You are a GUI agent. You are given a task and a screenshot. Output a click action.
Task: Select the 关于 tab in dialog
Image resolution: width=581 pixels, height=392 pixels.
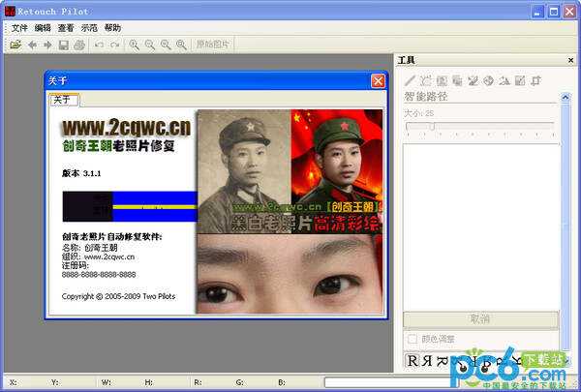coord(64,100)
